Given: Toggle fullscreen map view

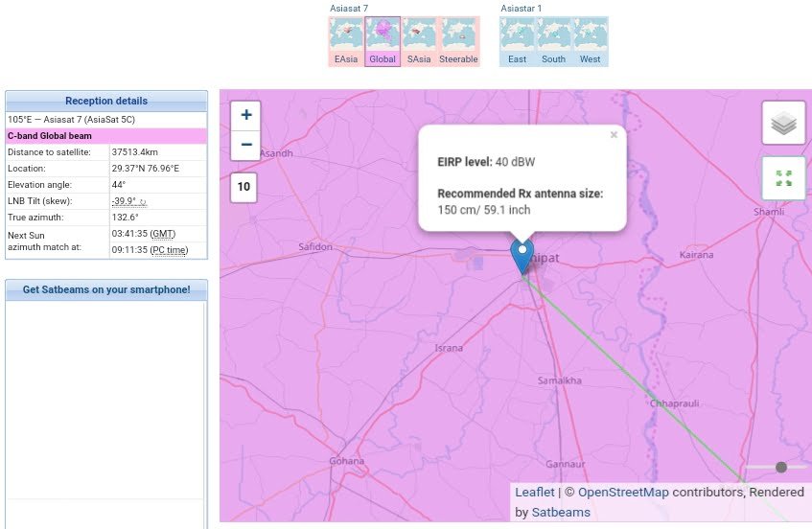Looking at the screenshot, I should coord(783,178).
